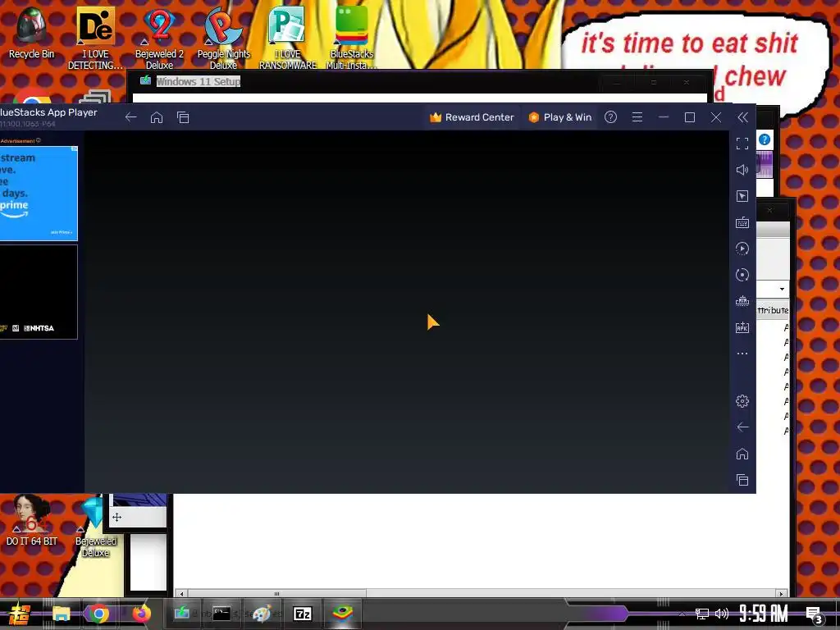The image size is (840, 630).
Task: Click Attribute column header in background window
Action: coord(773,310)
